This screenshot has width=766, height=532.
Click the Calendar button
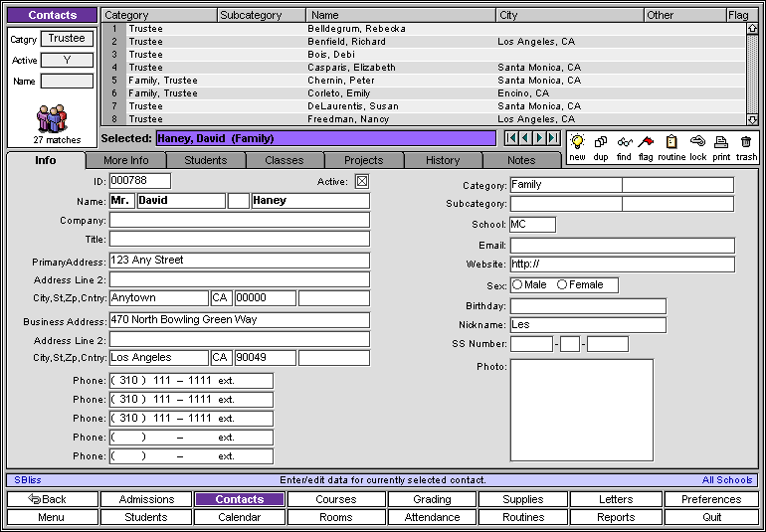[240, 517]
